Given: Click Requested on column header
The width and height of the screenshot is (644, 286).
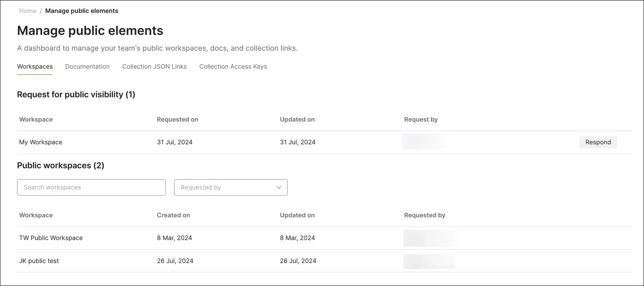Looking at the screenshot, I should [178, 119].
